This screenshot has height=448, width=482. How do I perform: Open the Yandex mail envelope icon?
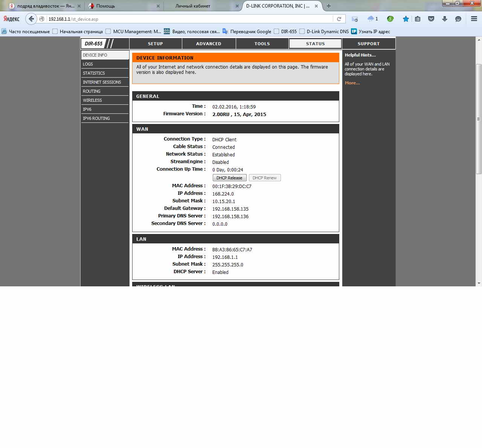point(355,19)
